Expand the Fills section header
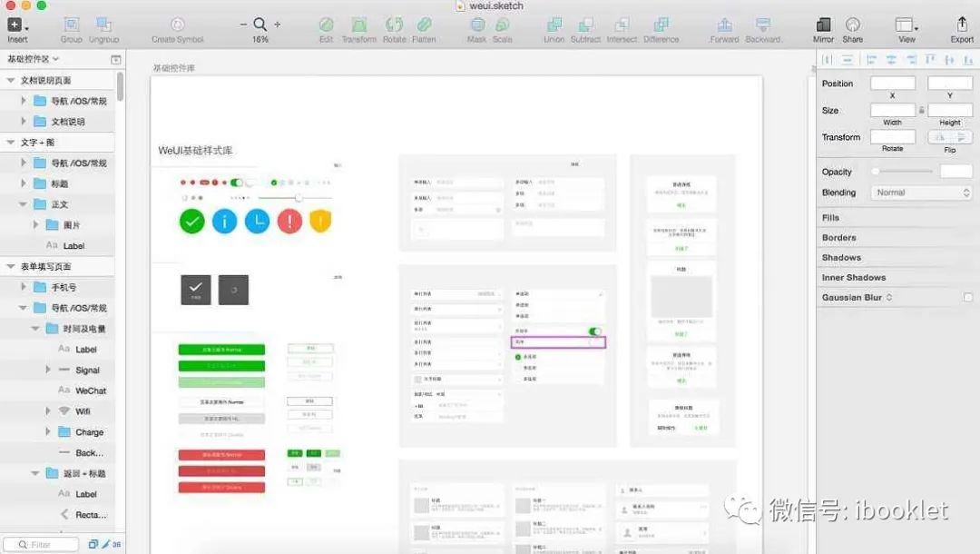 tap(830, 218)
